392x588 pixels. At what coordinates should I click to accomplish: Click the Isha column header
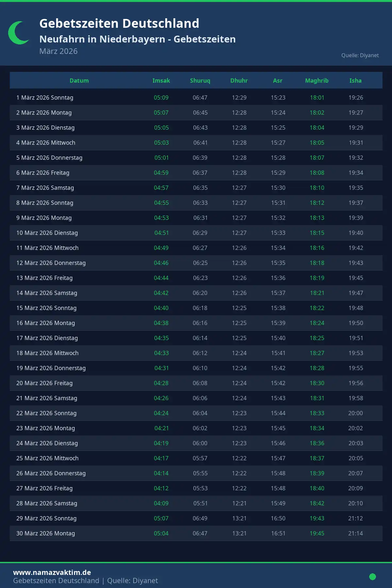click(355, 81)
